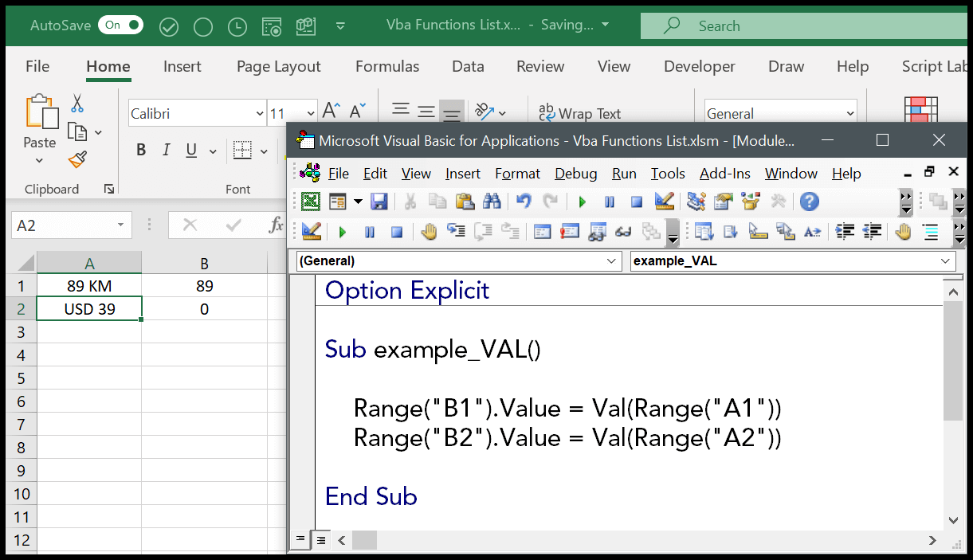Image resolution: width=973 pixels, height=560 pixels.
Task: Click the Quick Watch glasses icon
Action: [x=624, y=232]
